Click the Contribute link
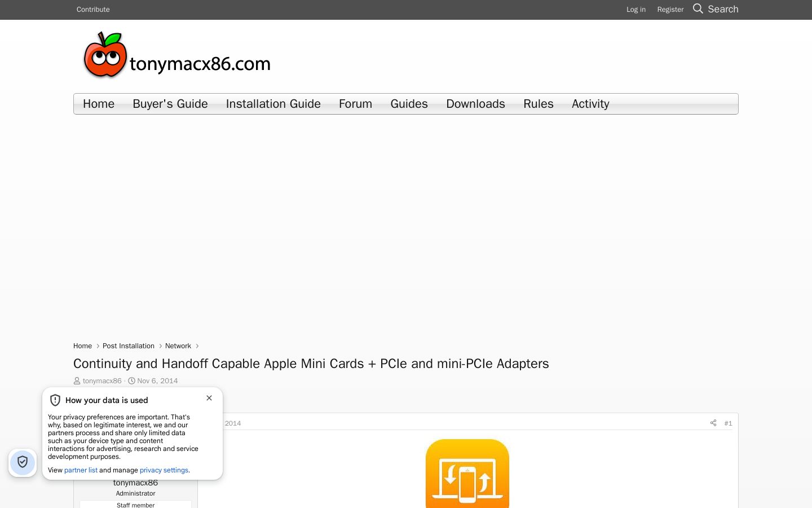The image size is (812, 508). (x=93, y=10)
